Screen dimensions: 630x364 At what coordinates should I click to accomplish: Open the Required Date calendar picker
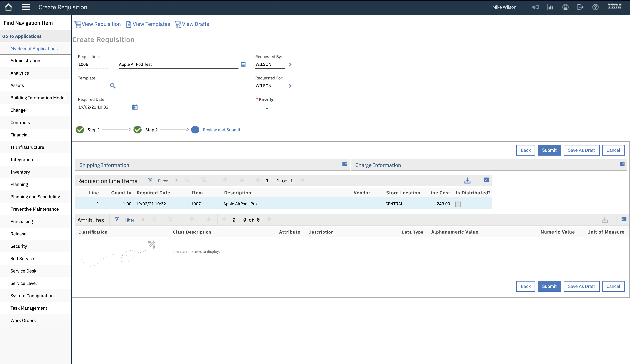[x=135, y=107]
